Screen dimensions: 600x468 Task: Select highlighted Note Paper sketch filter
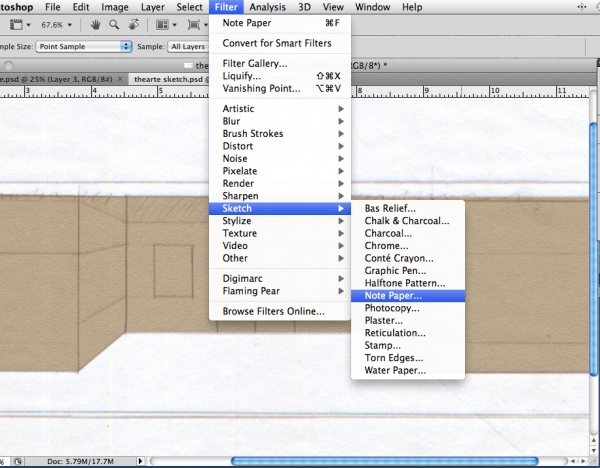click(x=408, y=296)
